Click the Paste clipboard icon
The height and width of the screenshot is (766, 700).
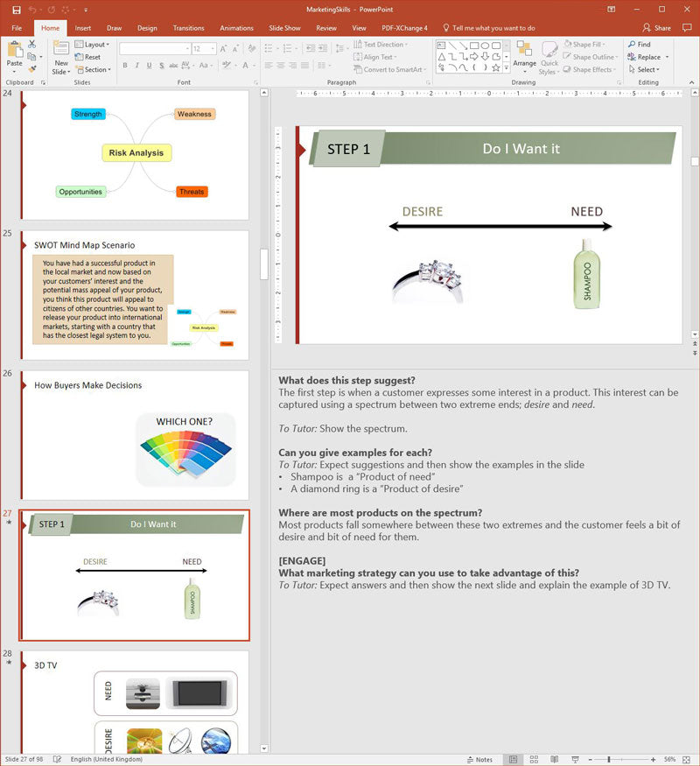click(x=15, y=50)
